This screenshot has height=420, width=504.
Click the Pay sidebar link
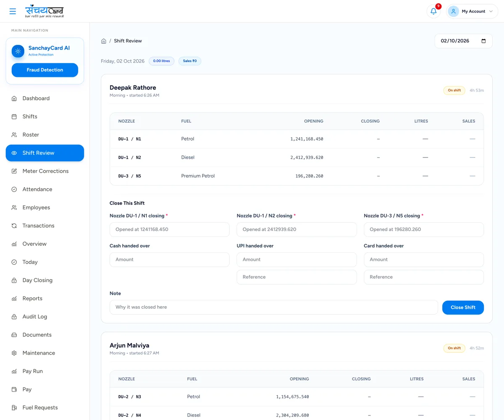(x=45, y=389)
